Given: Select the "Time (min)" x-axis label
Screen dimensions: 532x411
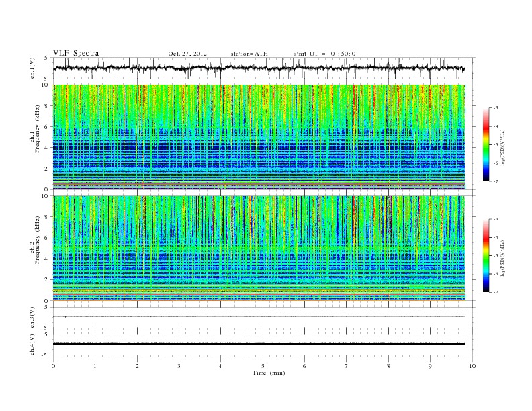Looking at the screenshot, I should tap(269, 373).
